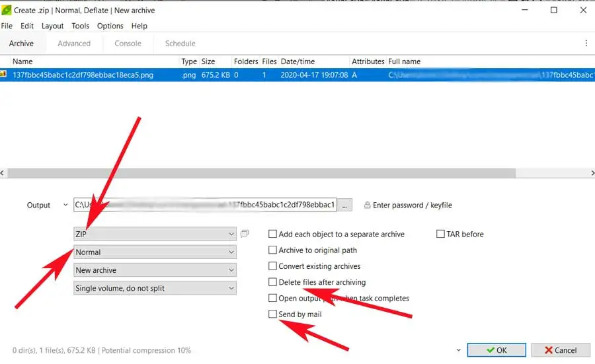Open the vertical three-dot options menu

[586, 43]
